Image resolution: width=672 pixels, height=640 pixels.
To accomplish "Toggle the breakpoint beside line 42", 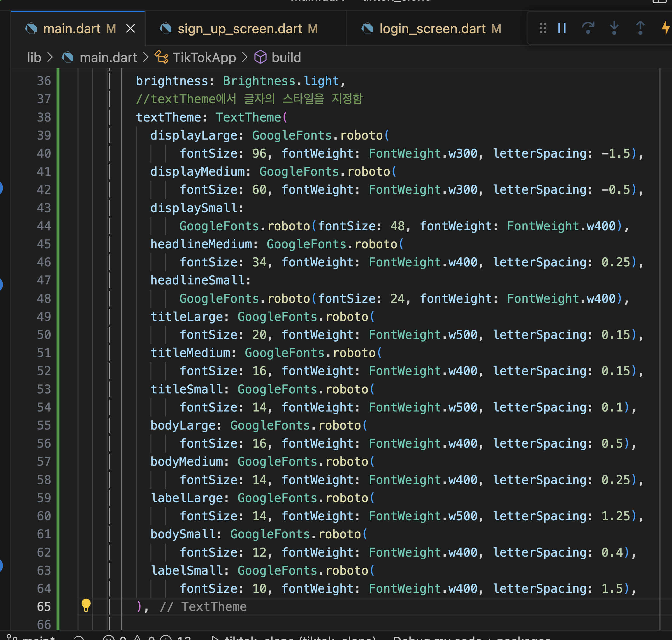I will click(x=1, y=188).
